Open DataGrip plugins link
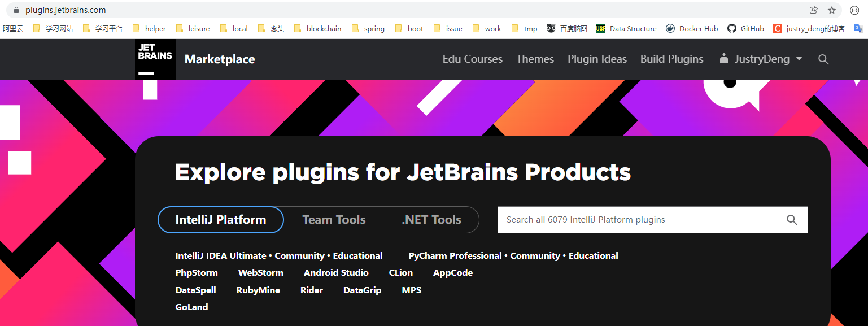 [x=362, y=290]
